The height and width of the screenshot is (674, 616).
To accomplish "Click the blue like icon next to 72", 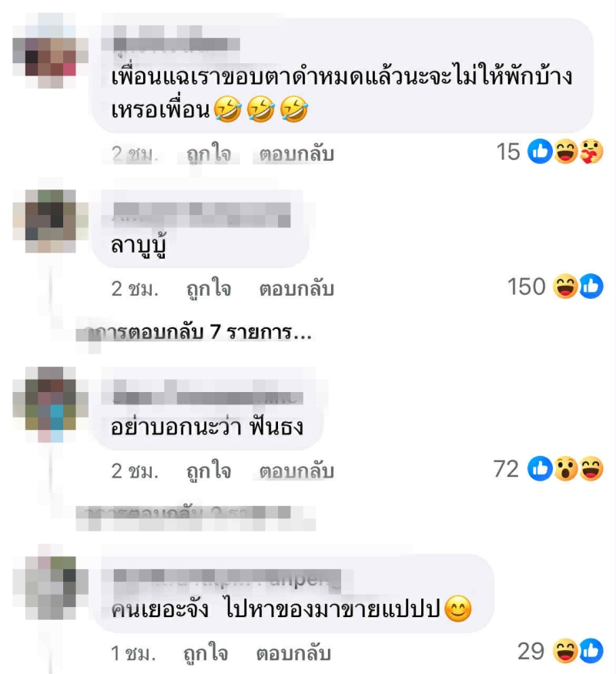I will tap(540, 468).
